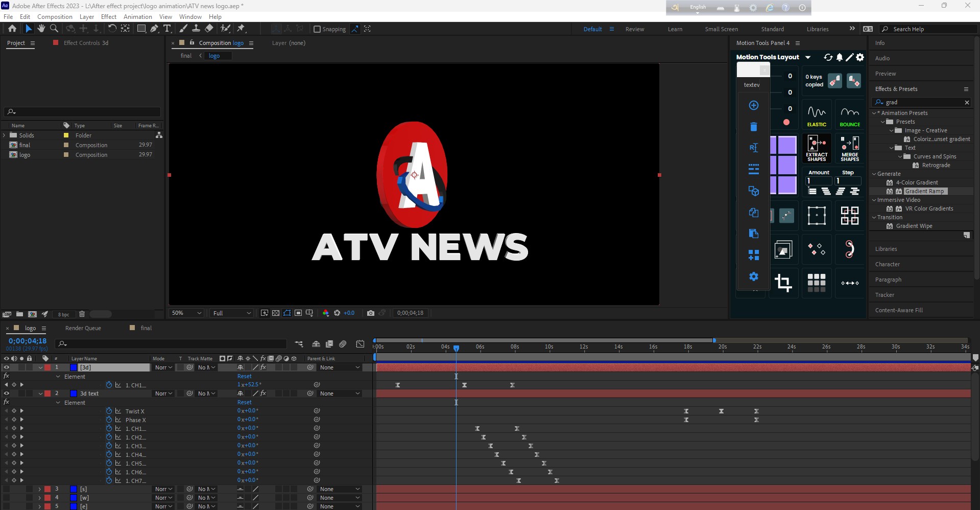This screenshot has height=510, width=980.
Task: Switch to the Review workspace
Action: coord(635,29)
